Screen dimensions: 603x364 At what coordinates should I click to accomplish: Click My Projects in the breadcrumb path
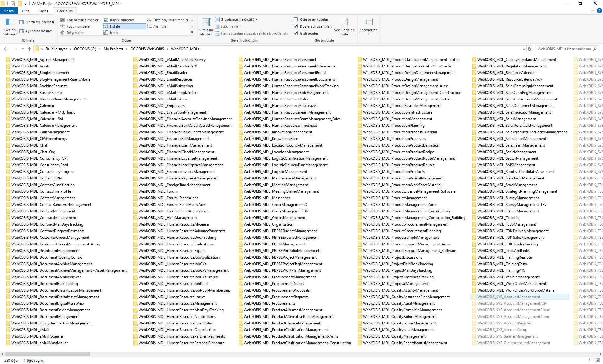113,49
